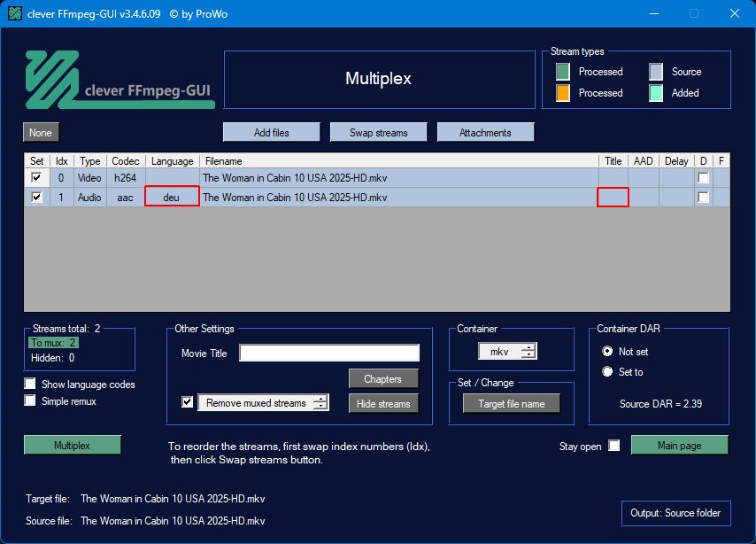Click Output: Source folder button
This screenshot has height=544, width=756.
click(x=676, y=513)
